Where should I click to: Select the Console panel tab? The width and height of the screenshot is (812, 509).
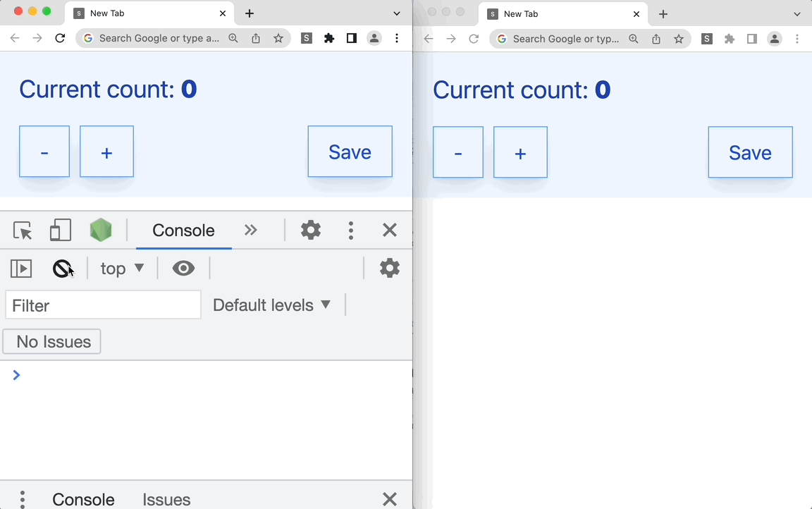coord(183,230)
